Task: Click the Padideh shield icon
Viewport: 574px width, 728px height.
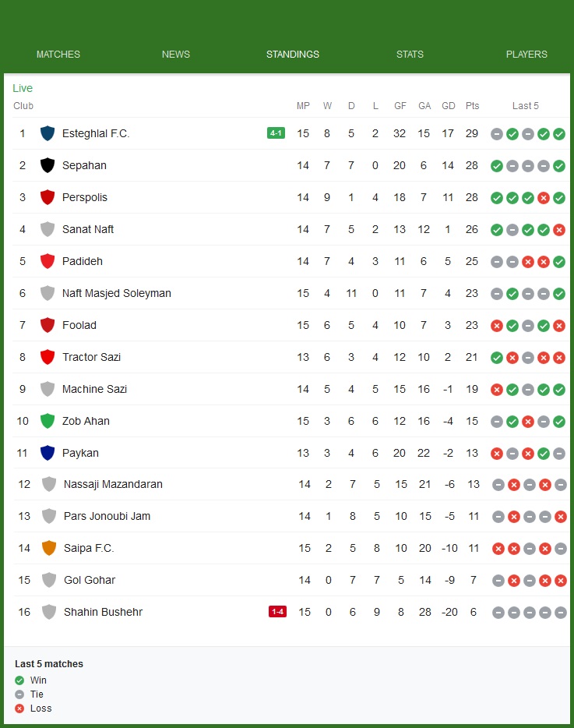Action: [x=48, y=261]
